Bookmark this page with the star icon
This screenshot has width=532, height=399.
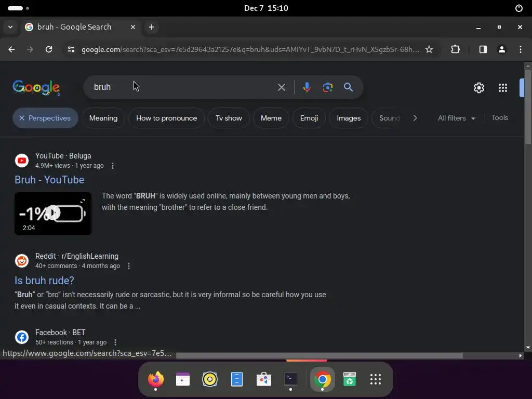(429, 49)
